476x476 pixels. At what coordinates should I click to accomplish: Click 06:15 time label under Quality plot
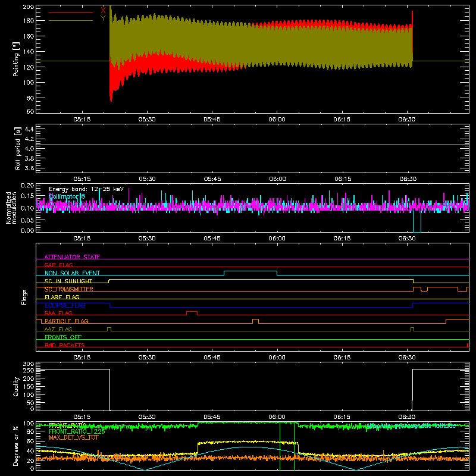point(342,417)
